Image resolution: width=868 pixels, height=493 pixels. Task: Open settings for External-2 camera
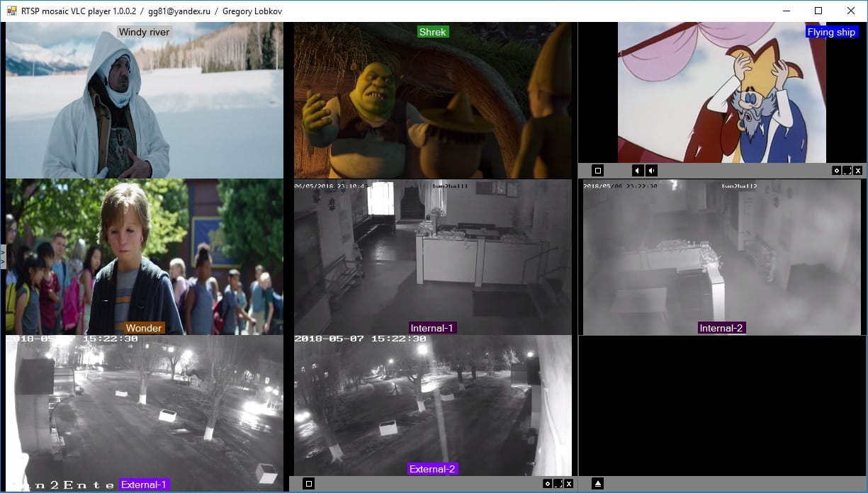547,484
